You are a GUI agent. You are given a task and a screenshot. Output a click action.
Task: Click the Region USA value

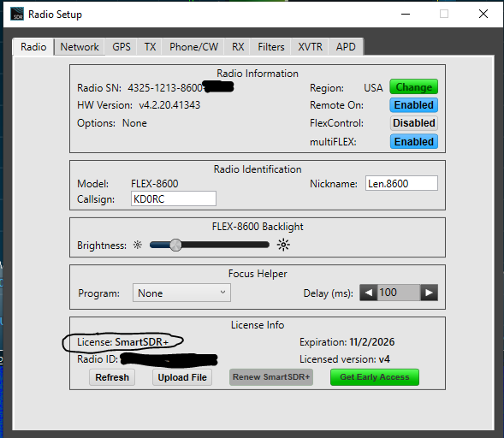tap(373, 88)
